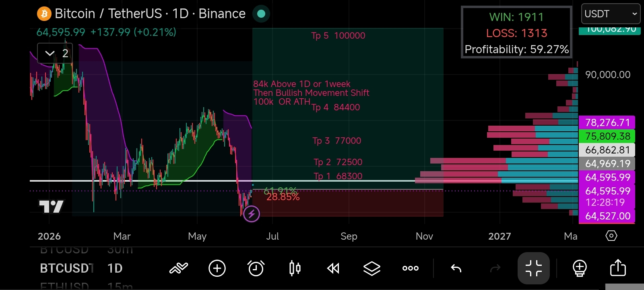Click the Mar label on time axis
This screenshot has height=290, width=644.
122,236
